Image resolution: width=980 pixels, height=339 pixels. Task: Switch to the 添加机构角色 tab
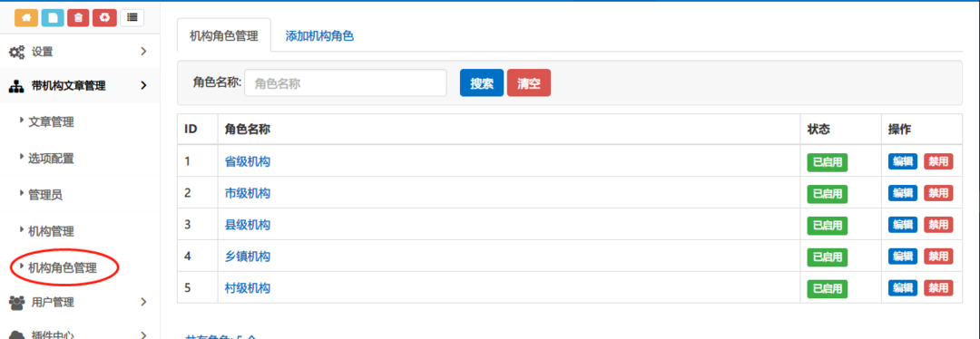pos(319,36)
